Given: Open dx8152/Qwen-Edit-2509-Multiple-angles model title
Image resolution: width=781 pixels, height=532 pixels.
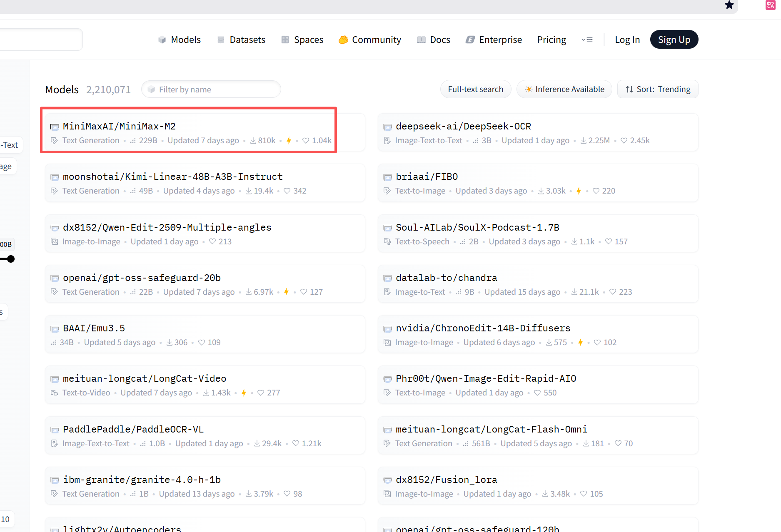Looking at the screenshot, I should (x=167, y=227).
